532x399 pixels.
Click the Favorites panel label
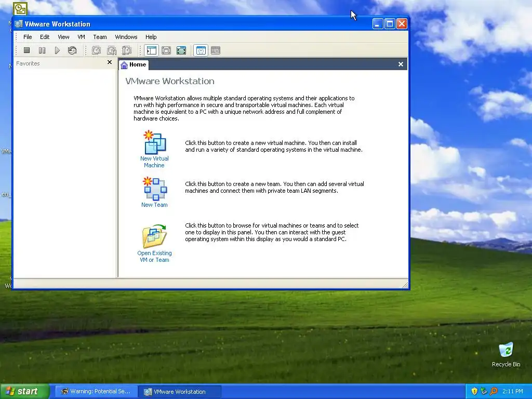(x=28, y=63)
